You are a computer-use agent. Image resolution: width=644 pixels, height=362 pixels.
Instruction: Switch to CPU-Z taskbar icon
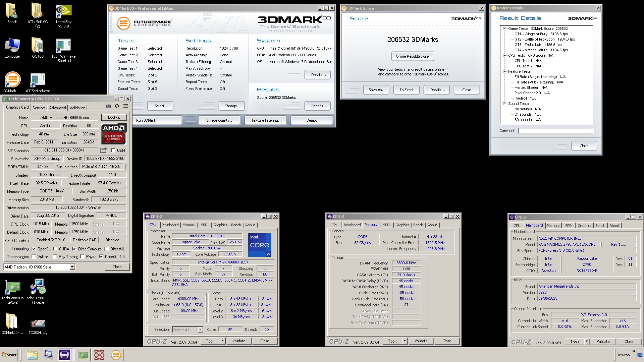pyautogui.click(x=64, y=355)
